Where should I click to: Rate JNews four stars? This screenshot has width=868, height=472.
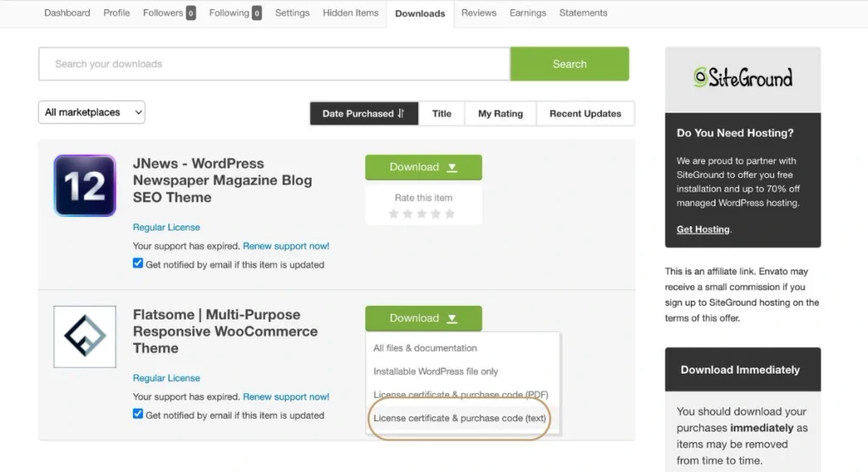click(436, 214)
